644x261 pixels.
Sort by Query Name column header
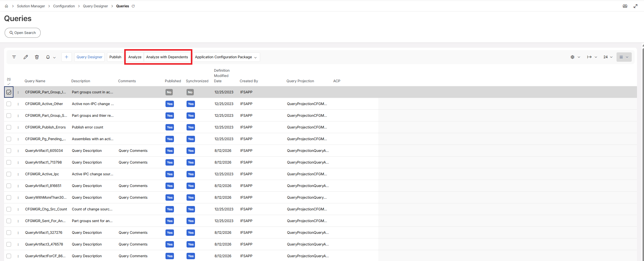pyautogui.click(x=35, y=81)
